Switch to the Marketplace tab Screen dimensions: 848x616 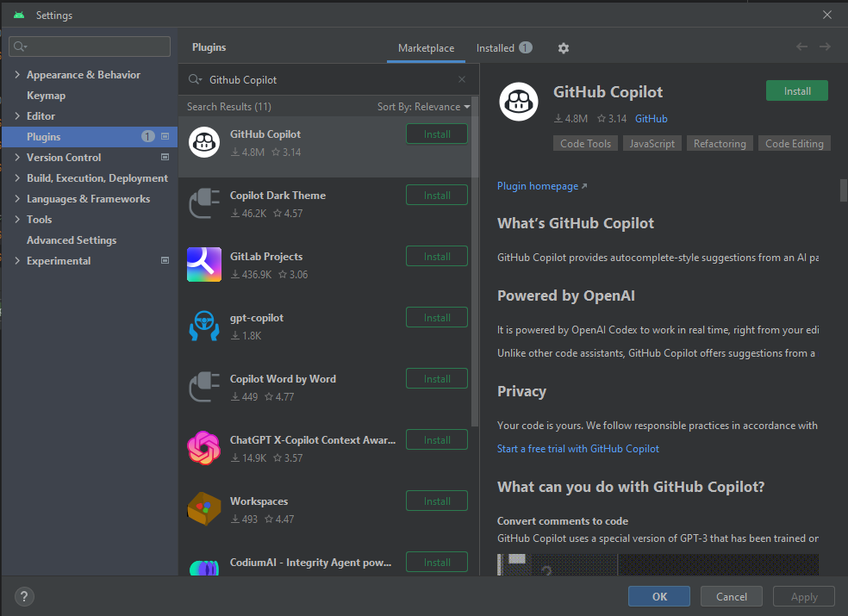(x=427, y=48)
